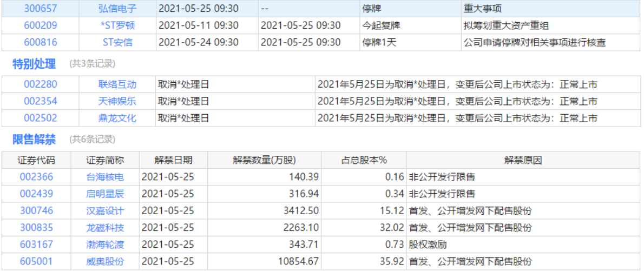644x271 pixels.
Task: Select the 限售解禁 section heading
Action: (x=34, y=140)
